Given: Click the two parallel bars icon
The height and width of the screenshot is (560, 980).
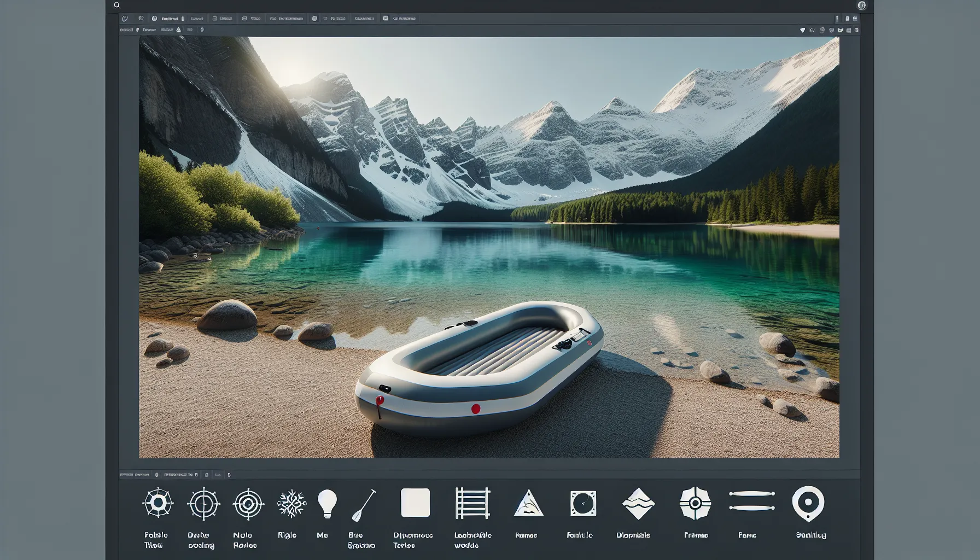Looking at the screenshot, I should point(752,500).
